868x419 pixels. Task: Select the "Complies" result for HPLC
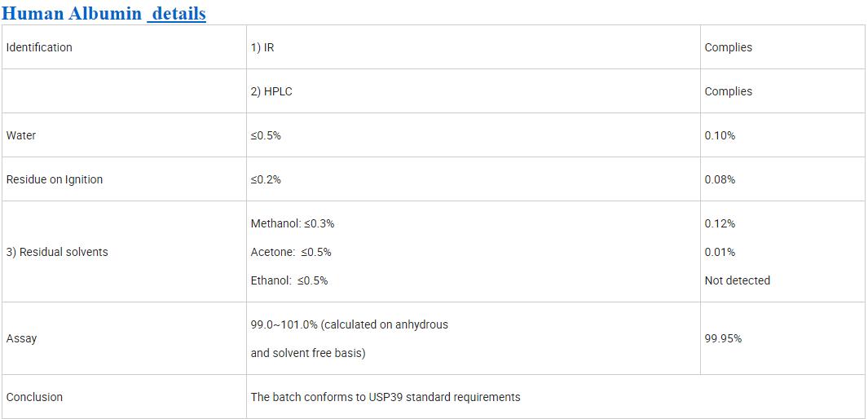coord(728,91)
